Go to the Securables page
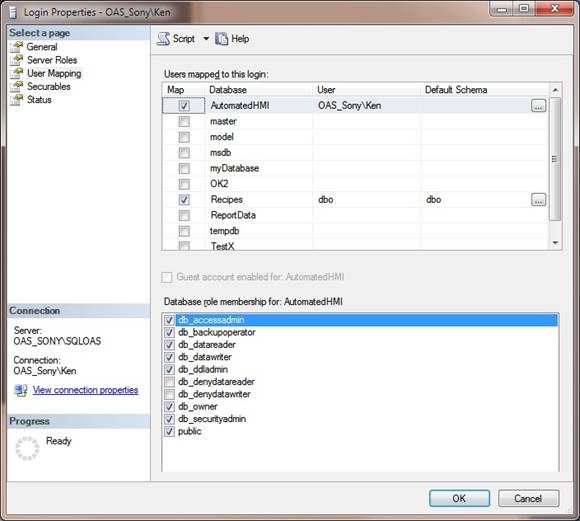This screenshot has width=580, height=521. tap(48, 87)
